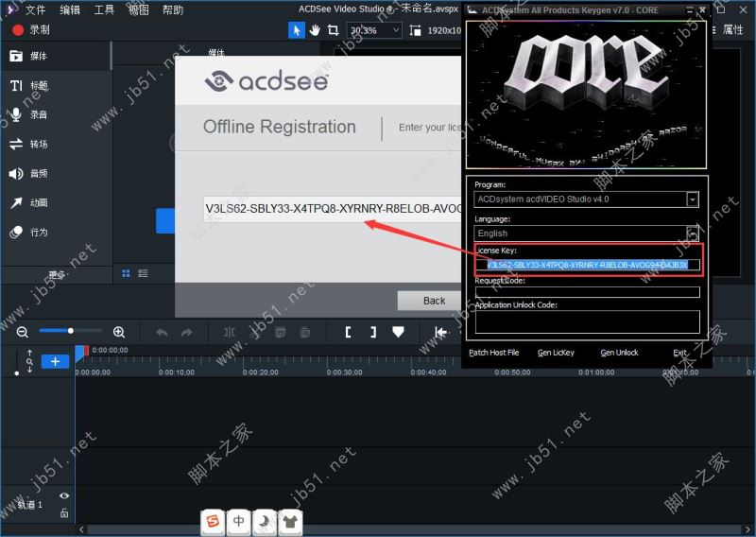The width and height of the screenshot is (756, 537).
Task: Set the mark-in left bracket
Action: pos(348,332)
